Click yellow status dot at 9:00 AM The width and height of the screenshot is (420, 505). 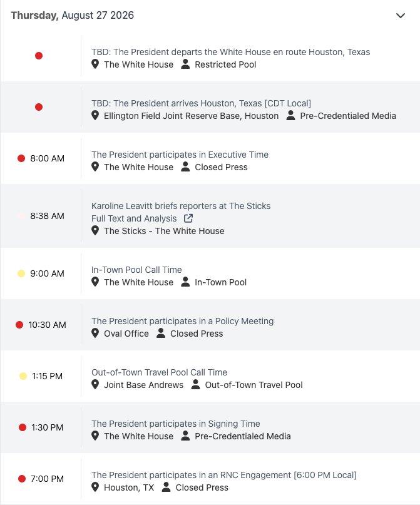[21, 273]
